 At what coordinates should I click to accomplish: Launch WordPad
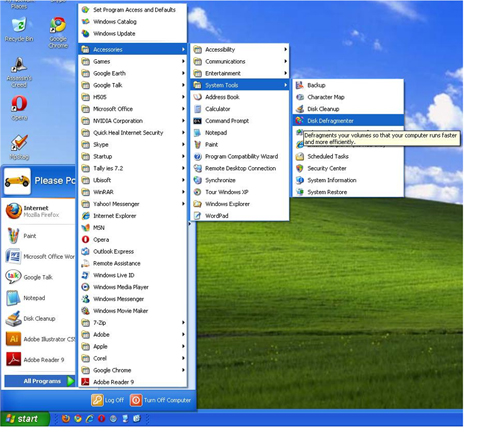[x=239, y=216]
